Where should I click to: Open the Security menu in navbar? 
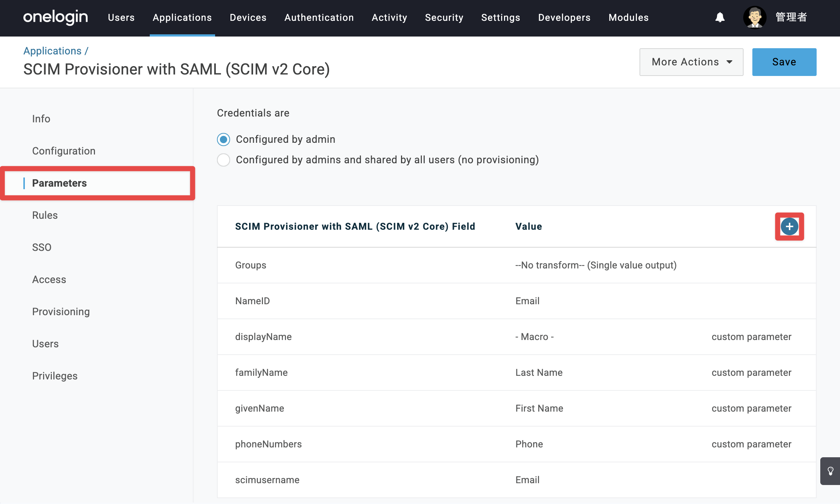click(x=444, y=18)
